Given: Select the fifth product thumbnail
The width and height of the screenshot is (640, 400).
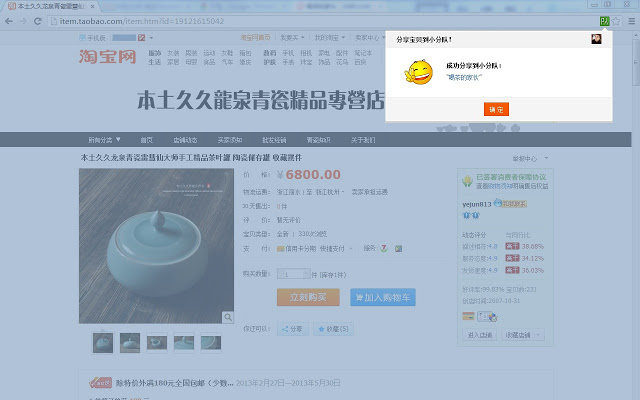Looking at the screenshot, I should (x=211, y=342).
